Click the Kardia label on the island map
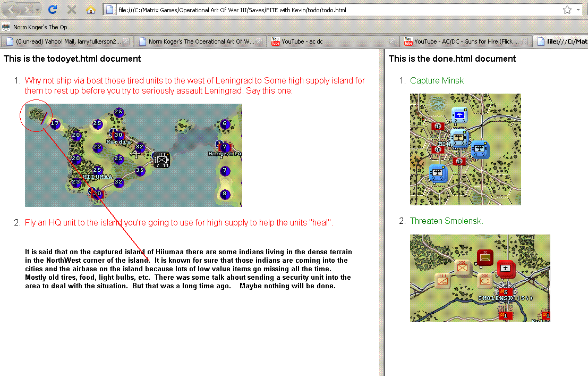This screenshot has height=376, width=588. point(118,142)
